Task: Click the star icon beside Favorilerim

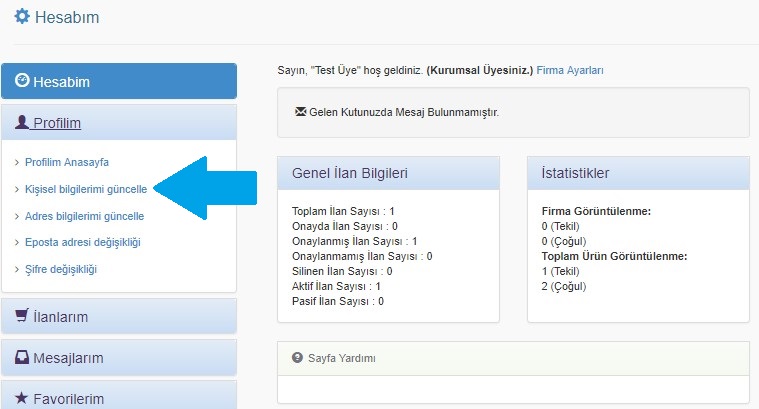Action: click(22, 398)
